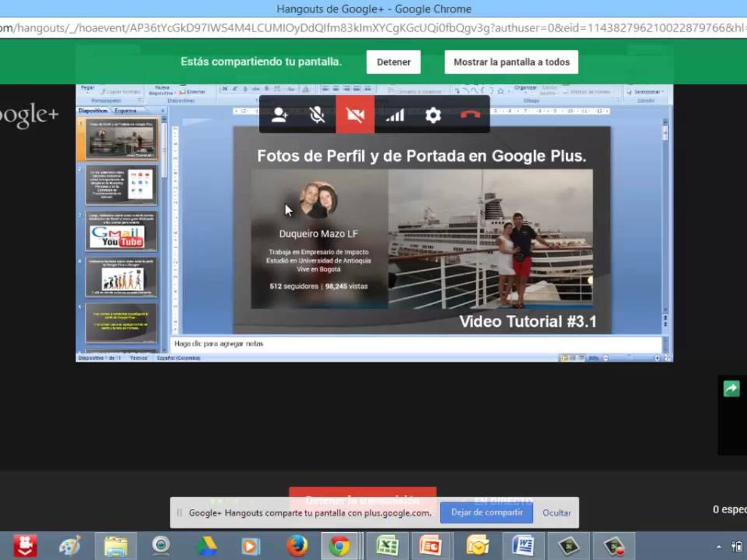
Task: Click the notes field 'Haga clic para agregar notas'
Action: (x=415, y=344)
